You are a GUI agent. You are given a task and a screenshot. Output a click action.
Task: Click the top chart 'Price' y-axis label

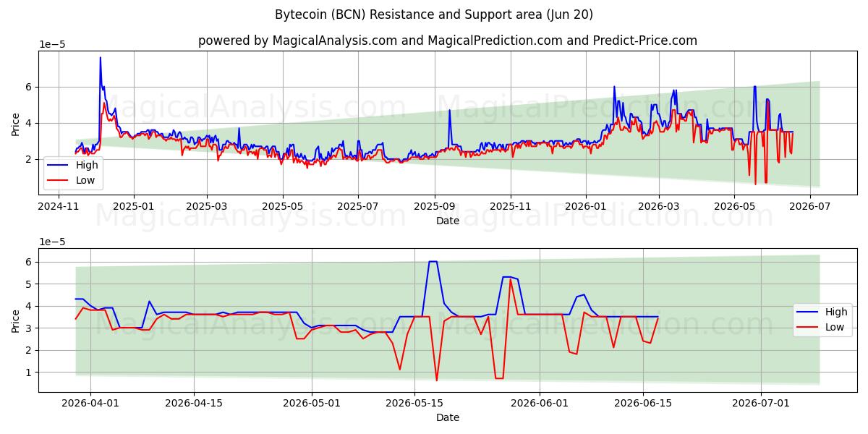tap(16, 124)
